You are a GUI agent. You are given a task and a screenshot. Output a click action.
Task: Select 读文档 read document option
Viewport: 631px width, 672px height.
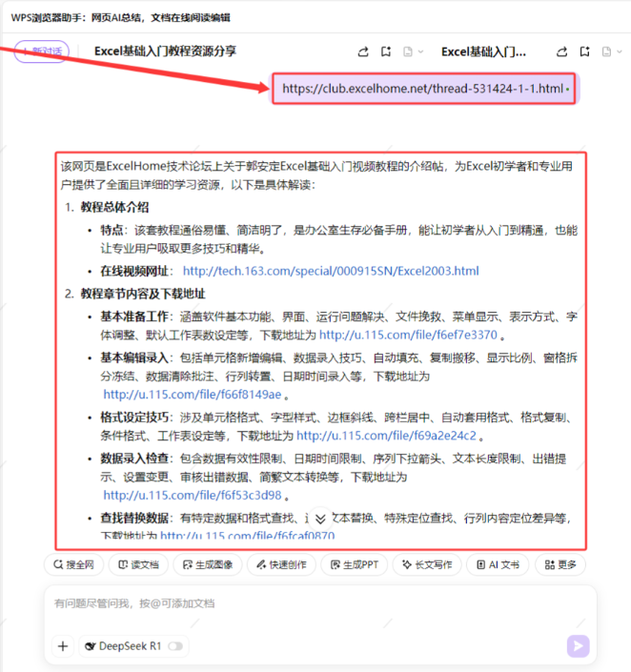coord(138,565)
